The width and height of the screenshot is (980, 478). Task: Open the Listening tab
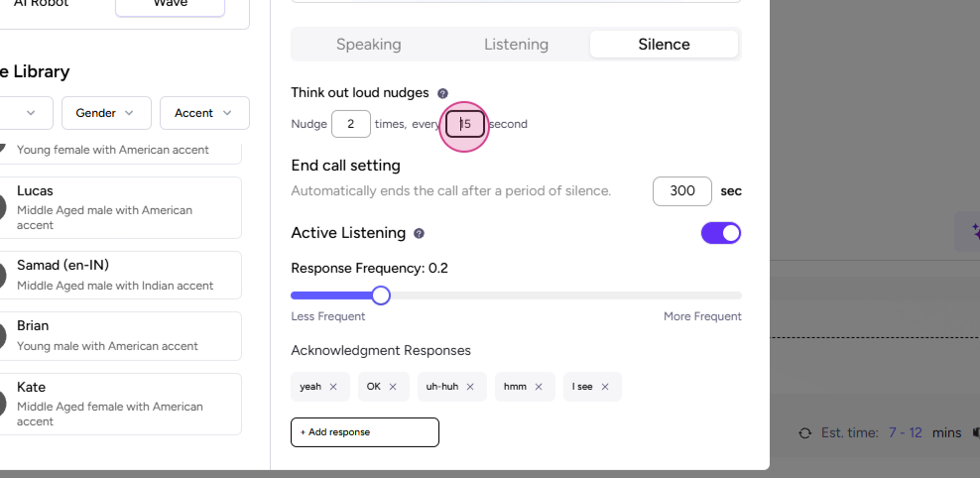point(516,45)
